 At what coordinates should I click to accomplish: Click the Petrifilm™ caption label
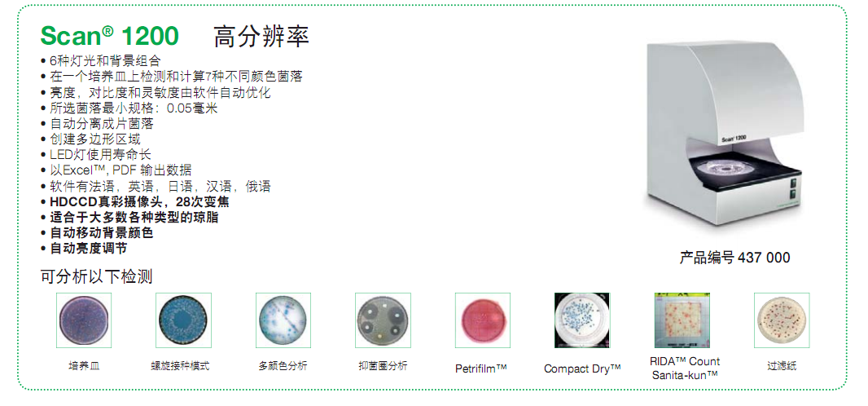(x=481, y=368)
